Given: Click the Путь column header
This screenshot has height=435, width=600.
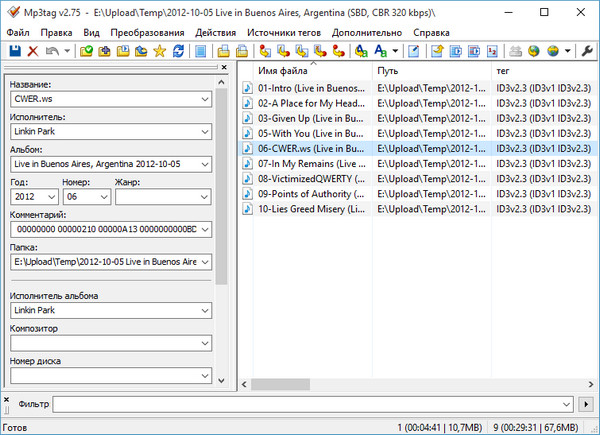Looking at the screenshot, I should (x=430, y=71).
